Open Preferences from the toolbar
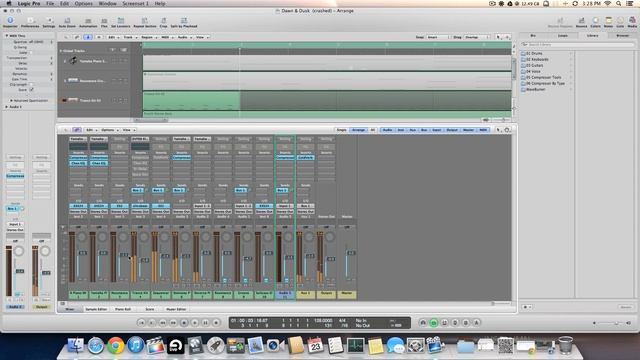 30,22
